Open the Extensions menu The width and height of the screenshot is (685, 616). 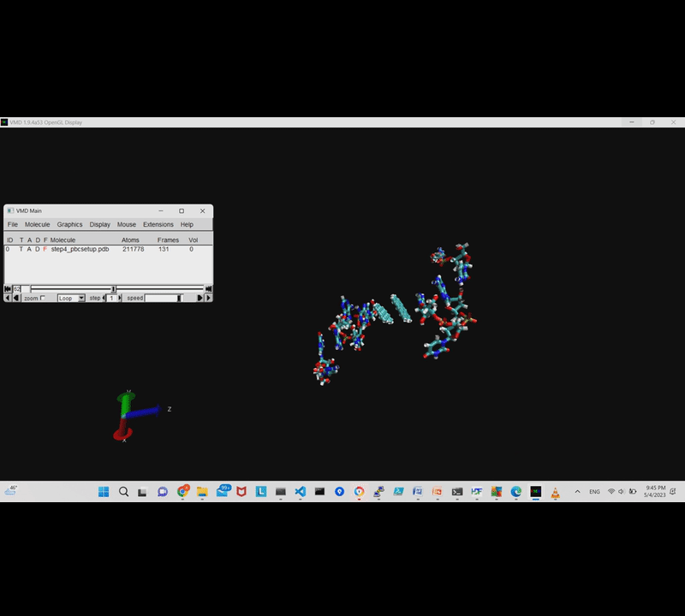coord(158,224)
